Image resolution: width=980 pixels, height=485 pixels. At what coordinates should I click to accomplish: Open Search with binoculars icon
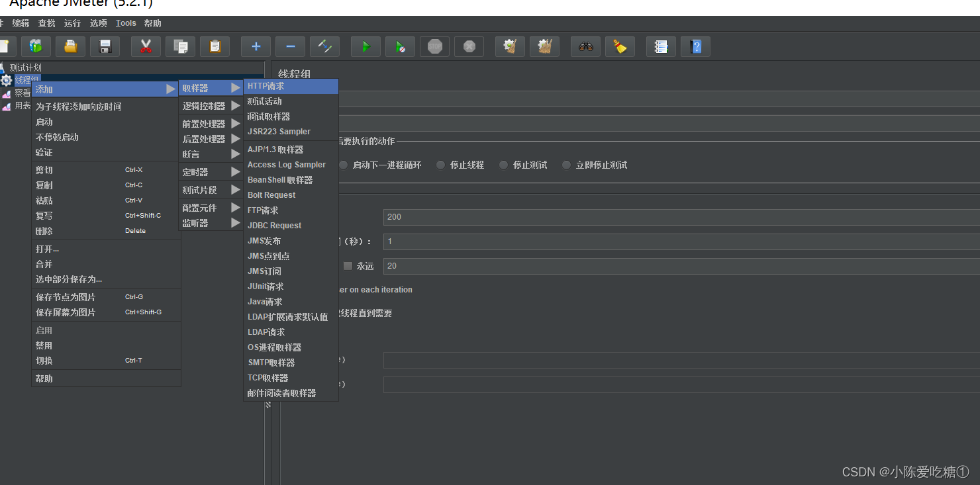coord(585,46)
